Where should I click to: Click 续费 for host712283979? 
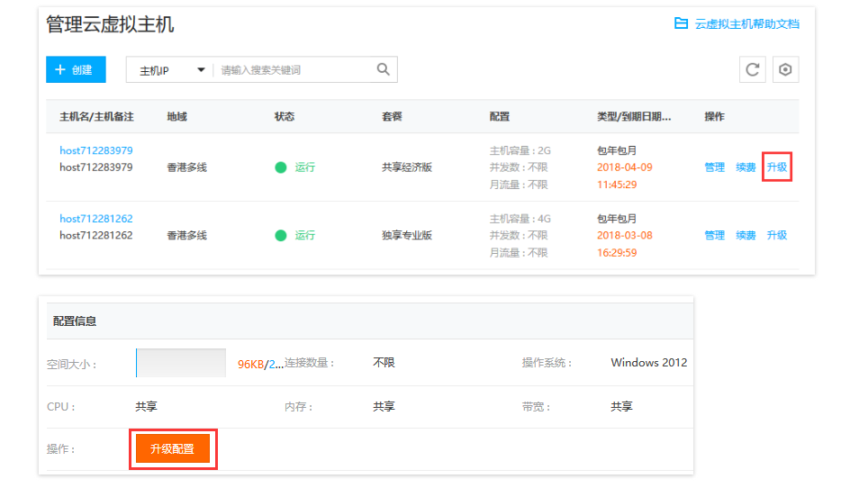746,167
